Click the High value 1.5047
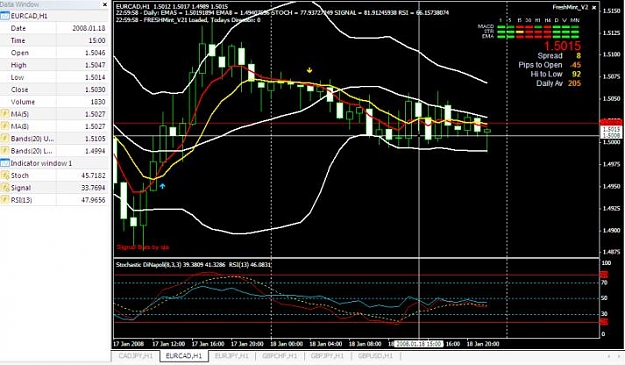Screen dimensions: 625x365 pyautogui.click(x=95, y=65)
